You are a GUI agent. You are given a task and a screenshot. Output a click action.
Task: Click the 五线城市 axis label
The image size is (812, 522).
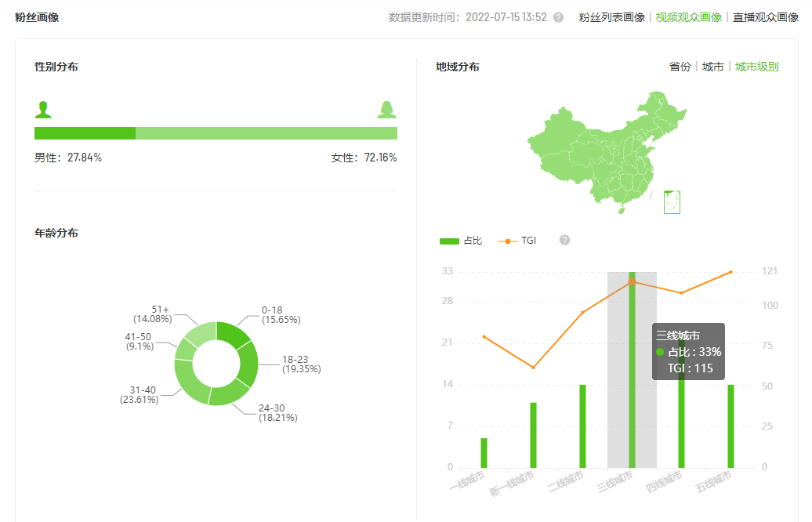click(x=713, y=481)
